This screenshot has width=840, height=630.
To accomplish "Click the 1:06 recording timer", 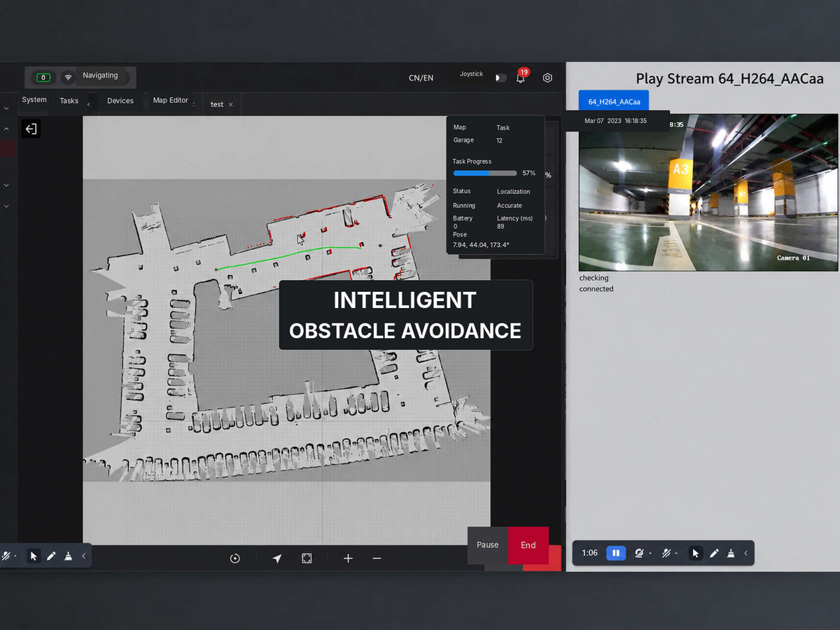I will [x=590, y=553].
